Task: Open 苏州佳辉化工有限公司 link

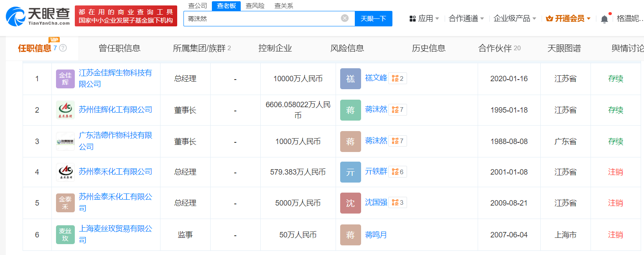Action: click(x=115, y=110)
